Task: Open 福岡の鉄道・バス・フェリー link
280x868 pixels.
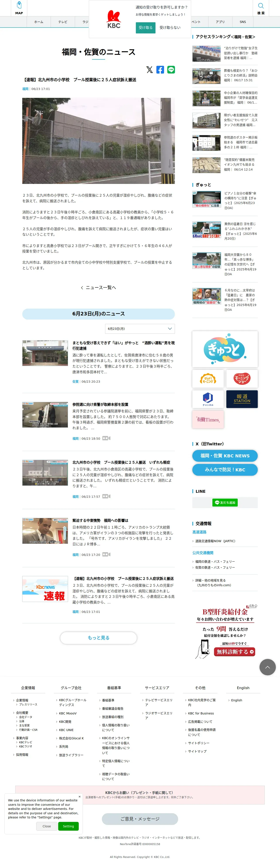Action: [x=215, y=562]
